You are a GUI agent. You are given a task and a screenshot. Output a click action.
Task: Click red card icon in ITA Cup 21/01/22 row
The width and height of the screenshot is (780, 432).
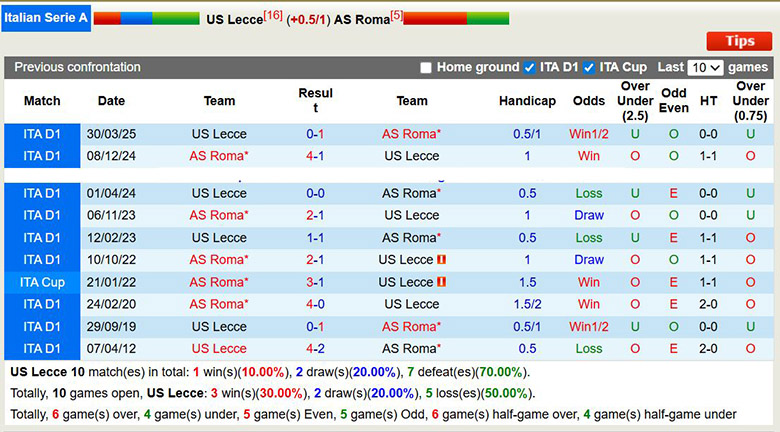[x=442, y=282]
